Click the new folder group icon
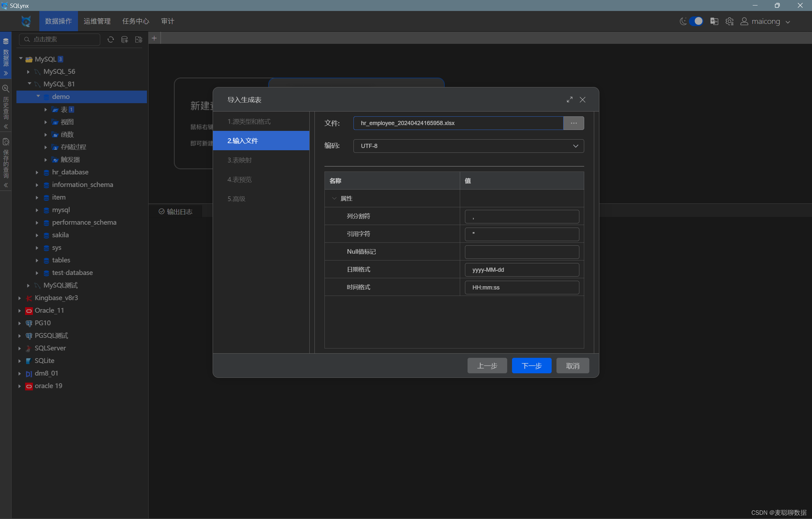This screenshot has width=812, height=519. point(139,39)
